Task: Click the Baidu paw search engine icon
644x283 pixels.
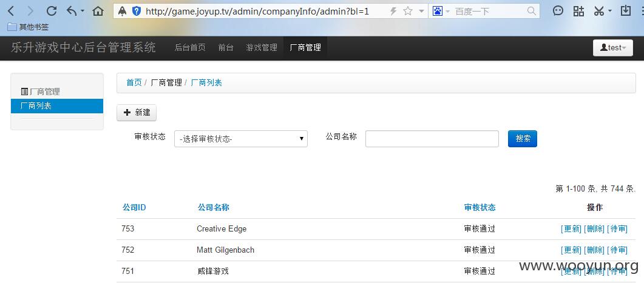Action: 438,11
